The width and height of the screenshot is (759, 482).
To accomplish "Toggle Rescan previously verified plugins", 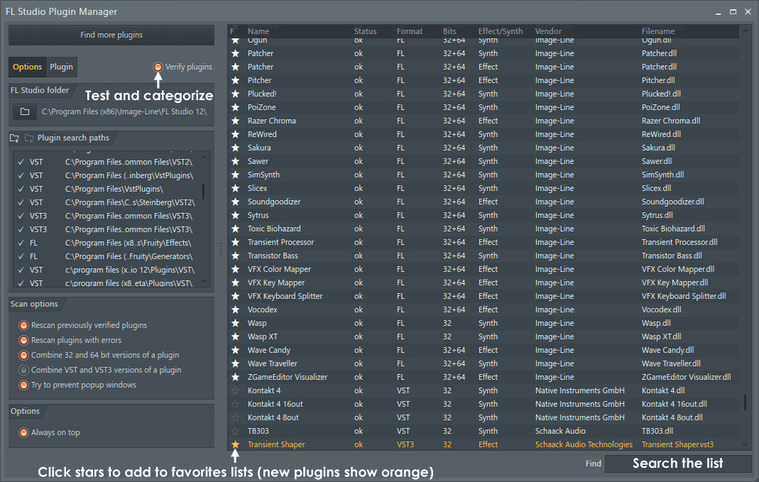I will (x=23, y=325).
